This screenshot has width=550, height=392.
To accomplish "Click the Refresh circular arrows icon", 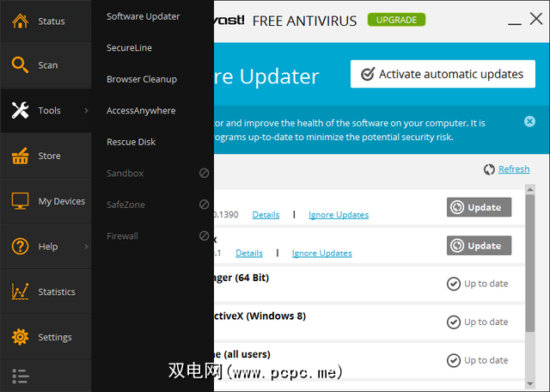I will 489,169.
